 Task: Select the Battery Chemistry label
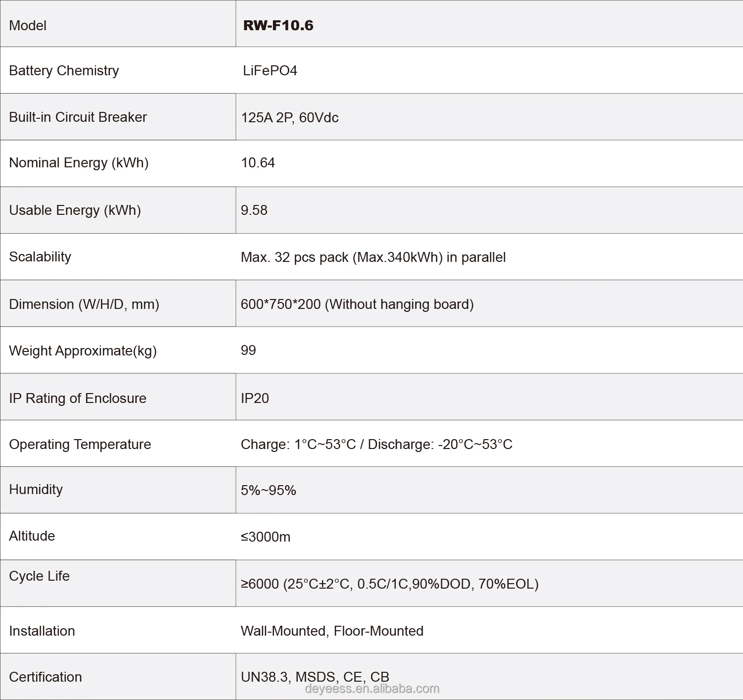[64, 71]
